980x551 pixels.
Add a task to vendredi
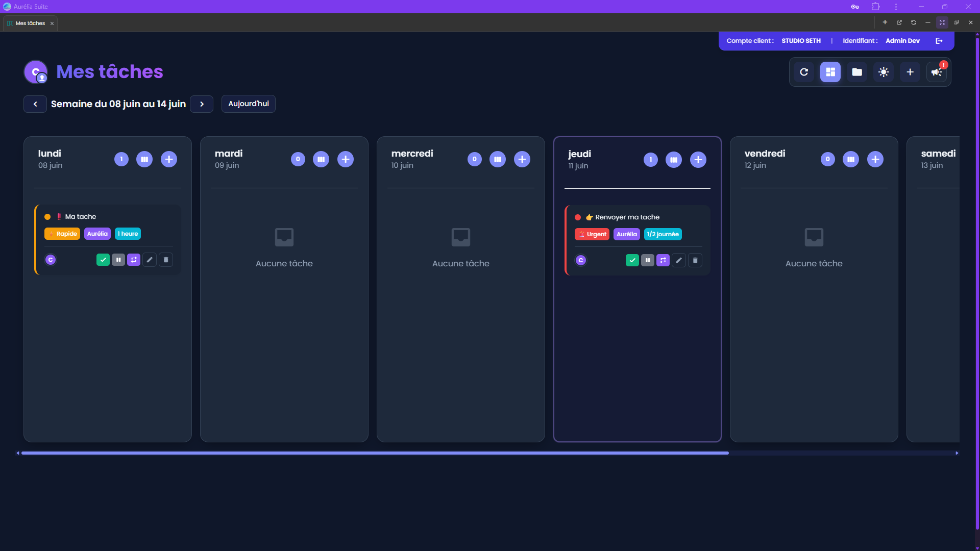coord(875,159)
